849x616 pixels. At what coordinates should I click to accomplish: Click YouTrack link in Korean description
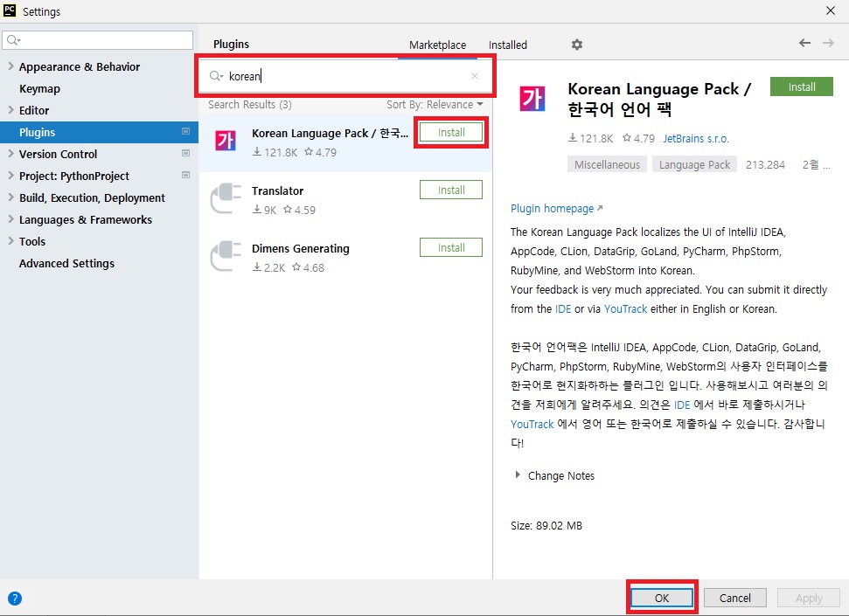click(532, 424)
